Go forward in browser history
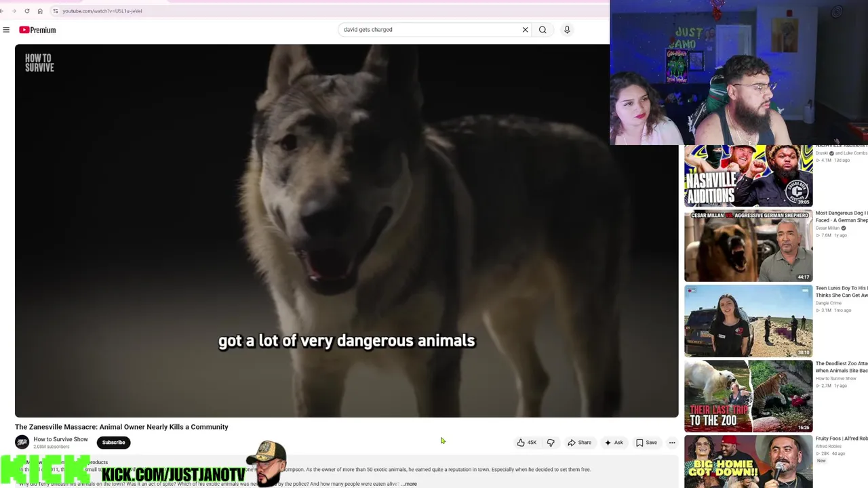This screenshot has height=488, width=868. (14, 11)
